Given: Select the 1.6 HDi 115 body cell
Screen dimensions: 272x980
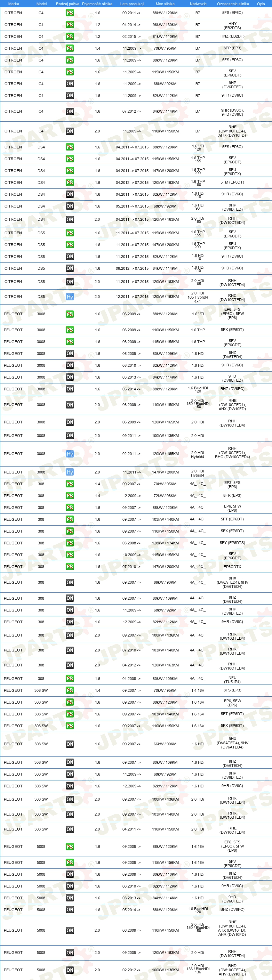Looking at the screenshot, I should [198, 269].
